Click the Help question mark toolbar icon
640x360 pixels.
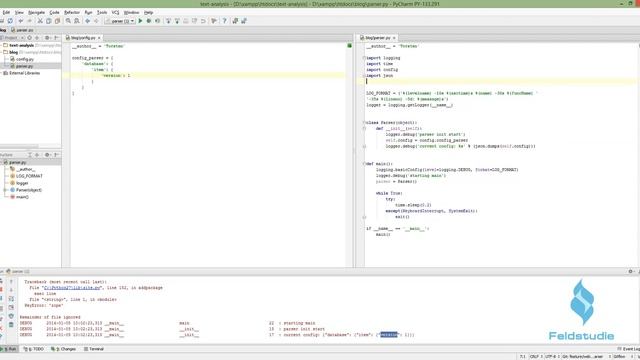[x=224, y=21]
